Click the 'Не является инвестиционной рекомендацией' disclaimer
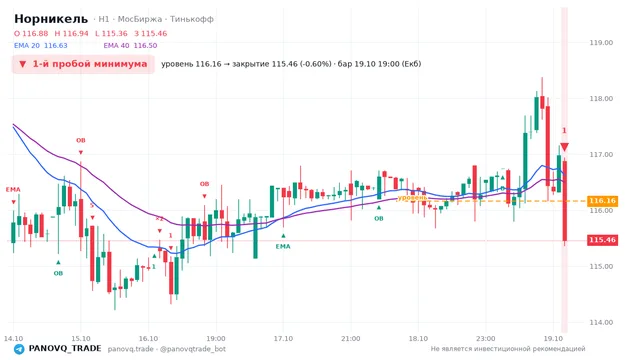This screenshot has height=360, width=640. [508, 349]
